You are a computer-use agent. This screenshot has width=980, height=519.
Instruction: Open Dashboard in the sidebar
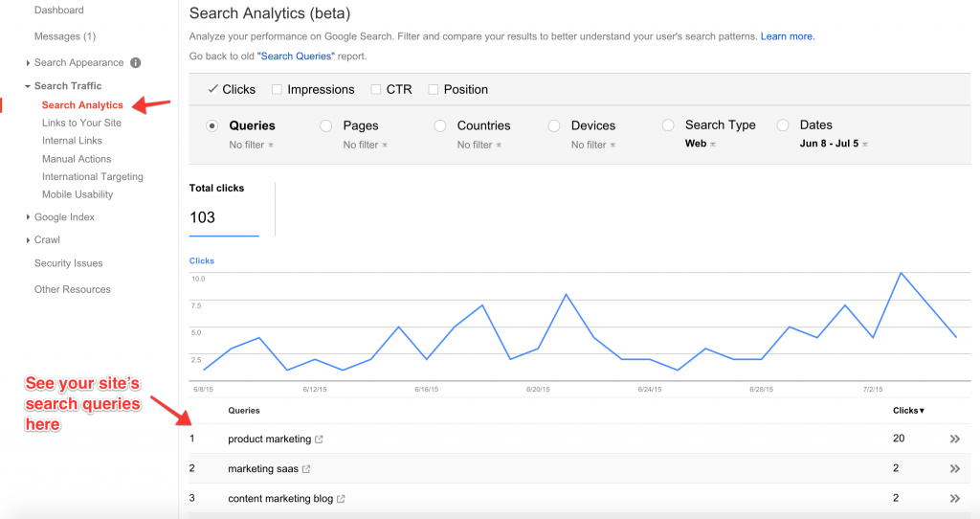[x=58, y=10]
